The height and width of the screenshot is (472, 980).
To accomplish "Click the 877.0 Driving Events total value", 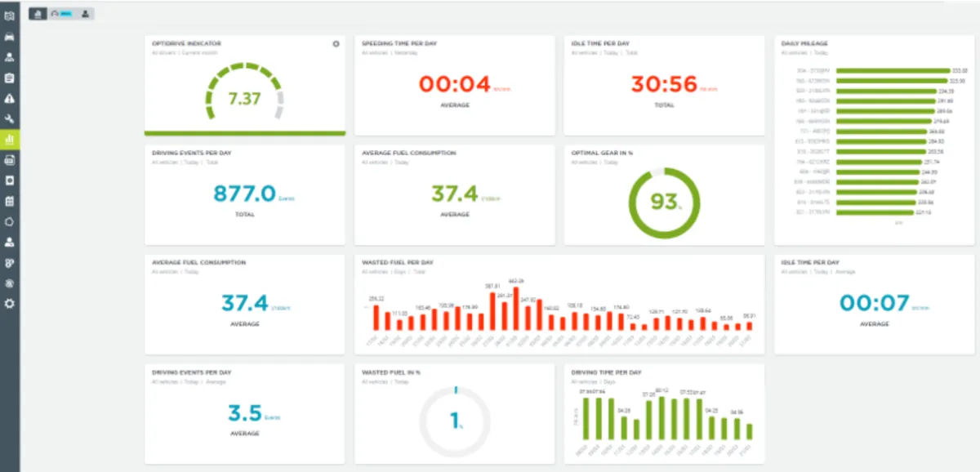I will tap(244, 194).
